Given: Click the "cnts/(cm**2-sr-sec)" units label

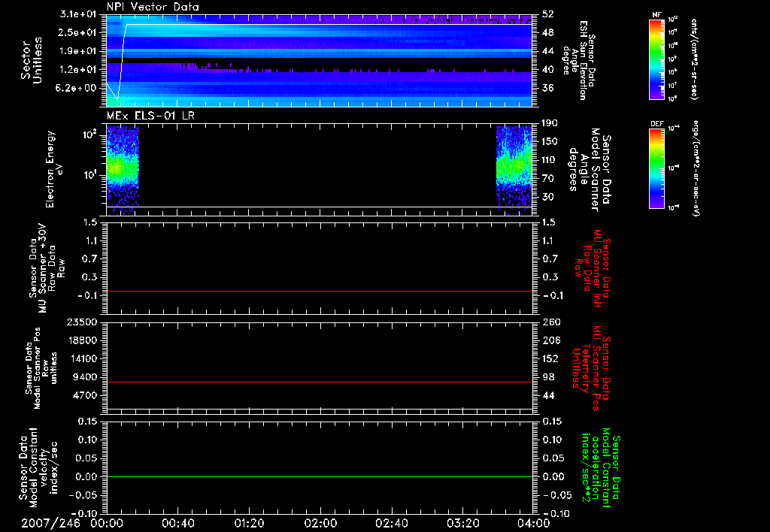Looking at the screenshot, I should click(694, 59).
